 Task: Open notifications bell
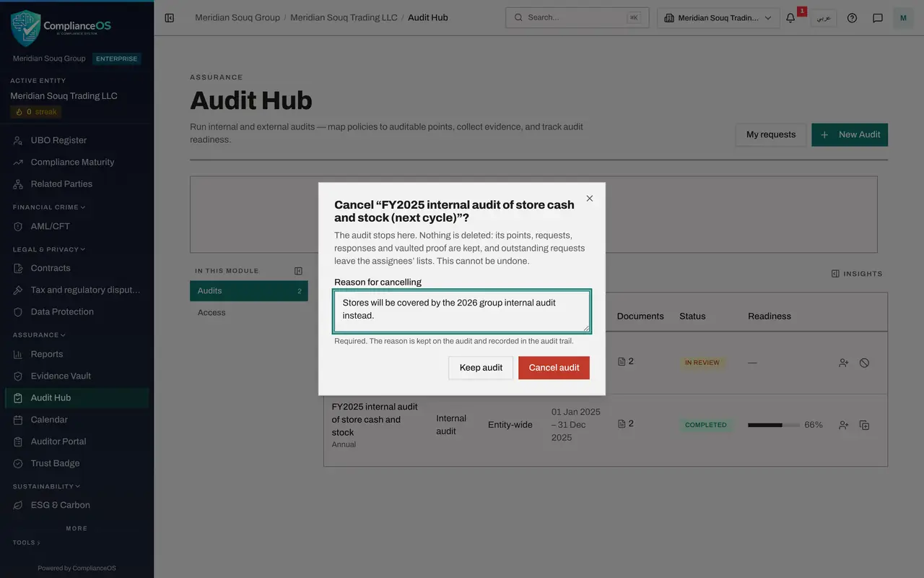(x=790, y=17)
